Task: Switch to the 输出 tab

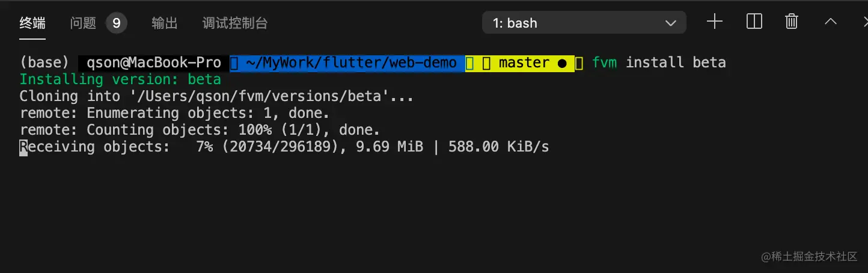Action: click(165, 23)
